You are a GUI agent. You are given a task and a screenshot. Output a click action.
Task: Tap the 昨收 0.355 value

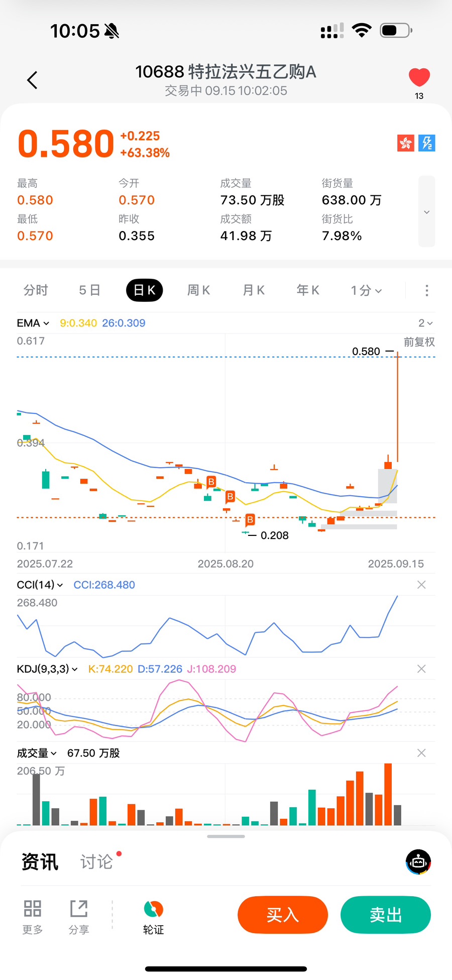click(137, 236)
